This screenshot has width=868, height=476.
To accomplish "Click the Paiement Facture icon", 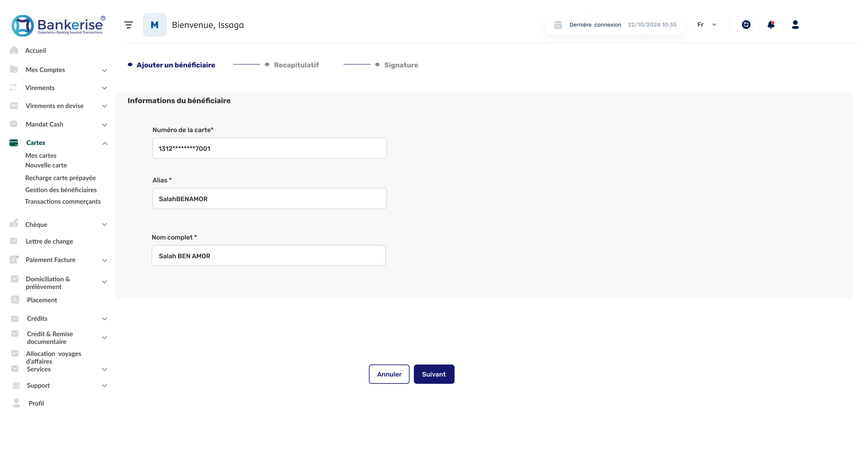I will (14, 260).
